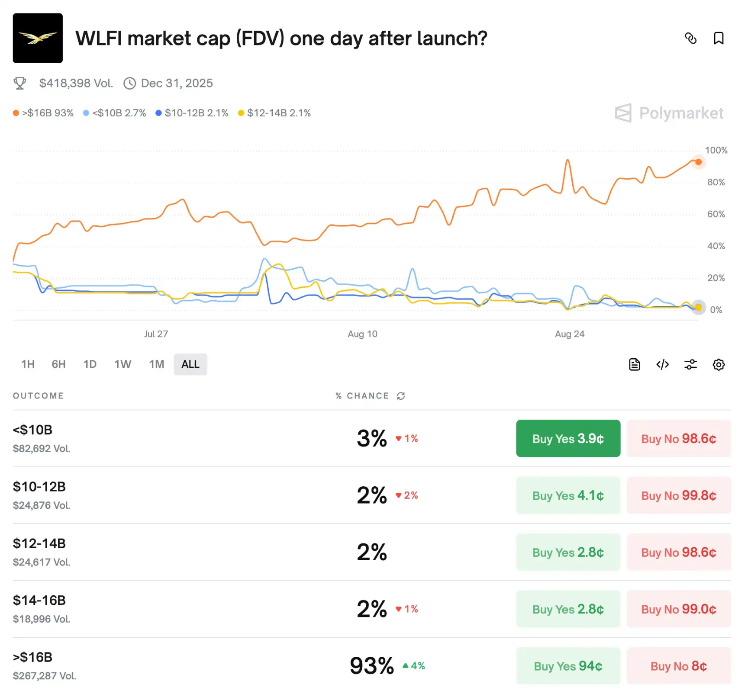Screen dimensions: 748x700
Task: Click Buy No 8¢ for >$16B
Action: point(678,666)
